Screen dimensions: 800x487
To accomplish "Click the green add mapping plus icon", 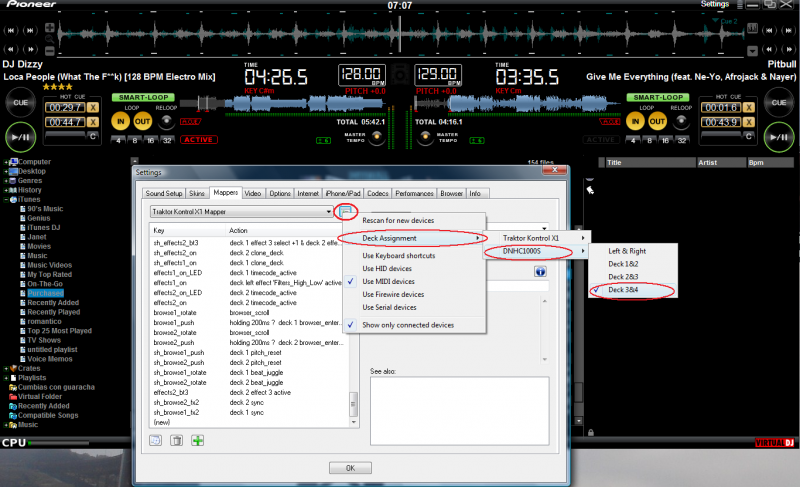I will click(198, 439).
